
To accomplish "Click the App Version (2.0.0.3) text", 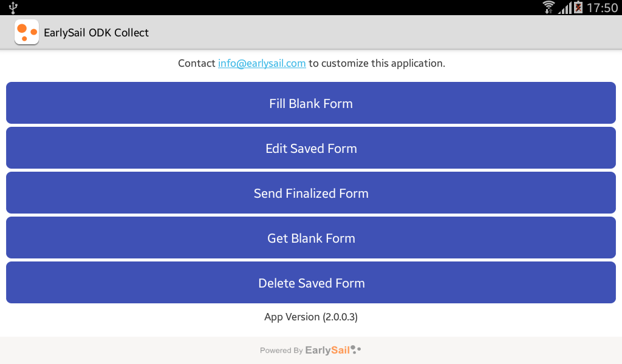I will tap(311, 317).
